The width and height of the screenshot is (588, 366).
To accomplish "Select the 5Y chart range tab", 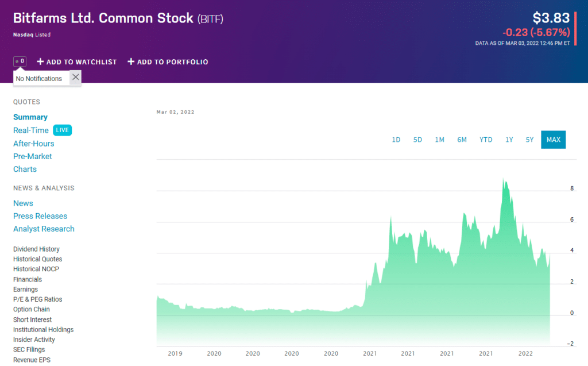I will click(529, 140).
